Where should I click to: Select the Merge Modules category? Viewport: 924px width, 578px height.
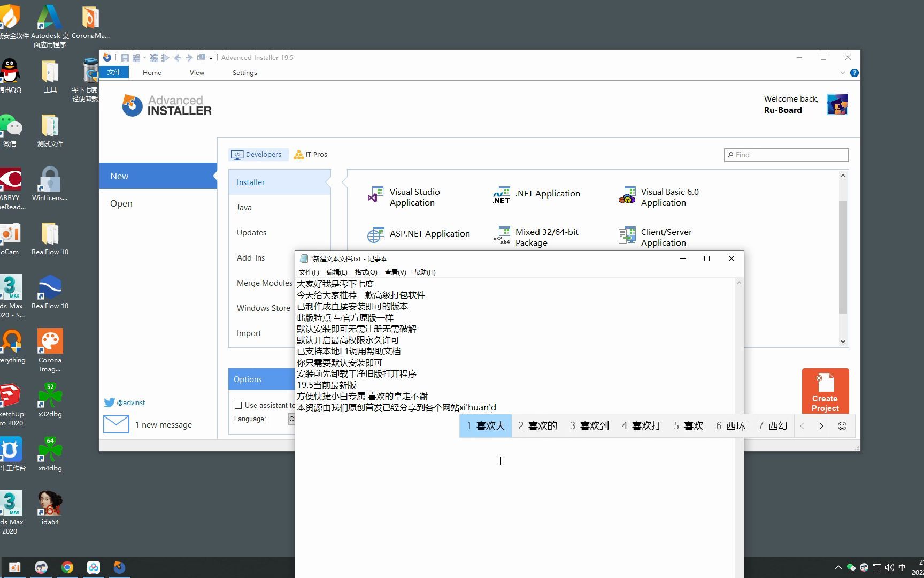pyautogui.click(x=262, y=283)
